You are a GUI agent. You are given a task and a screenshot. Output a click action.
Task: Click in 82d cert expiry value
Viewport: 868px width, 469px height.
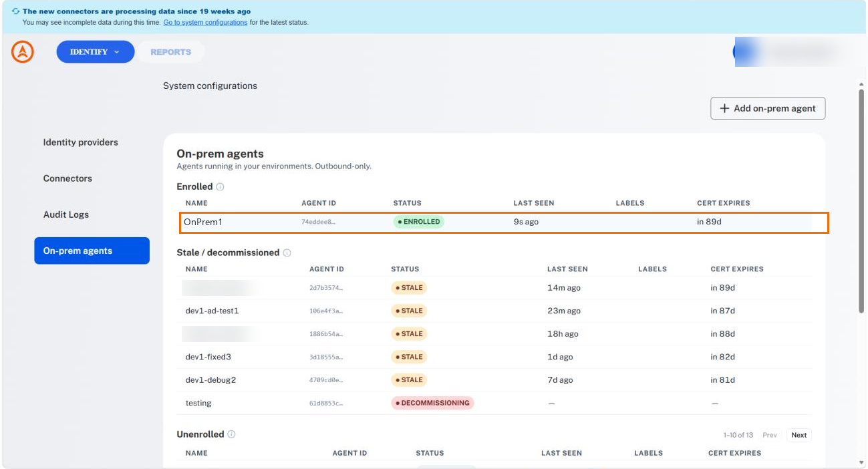coord(723,357)
